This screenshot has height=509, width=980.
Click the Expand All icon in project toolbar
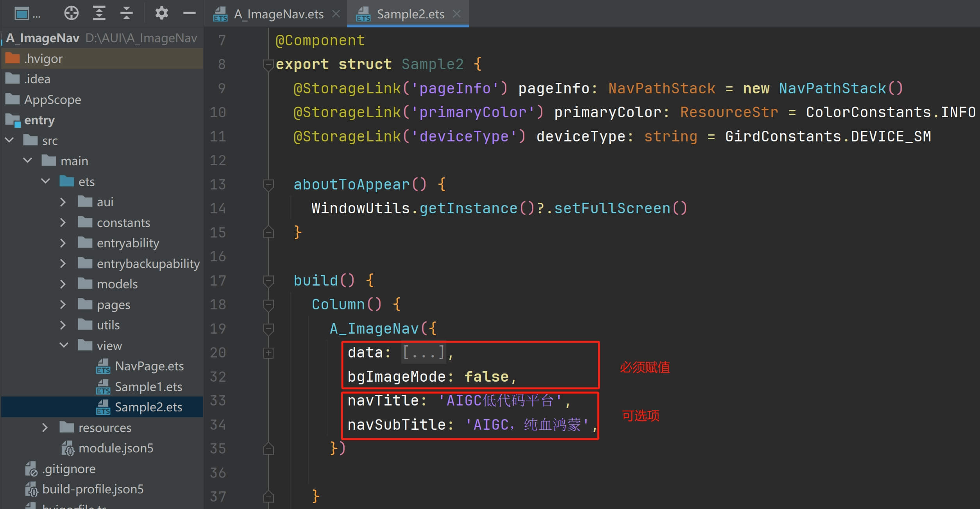(x=99, y=13)
